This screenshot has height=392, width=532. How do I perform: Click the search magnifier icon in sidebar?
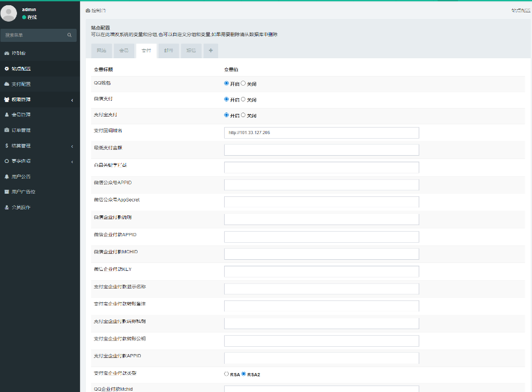69,35
